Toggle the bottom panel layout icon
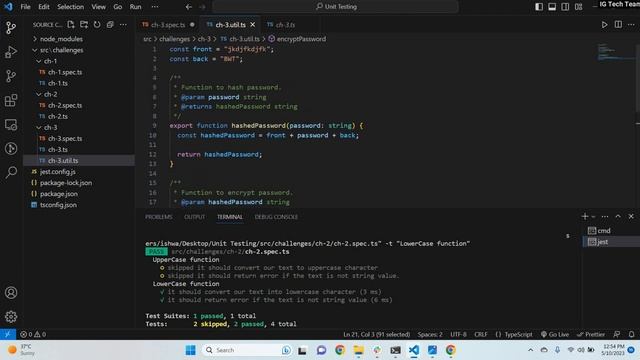Image resolution: width=640 pixels, height=360 pixels. click(552, 7)
